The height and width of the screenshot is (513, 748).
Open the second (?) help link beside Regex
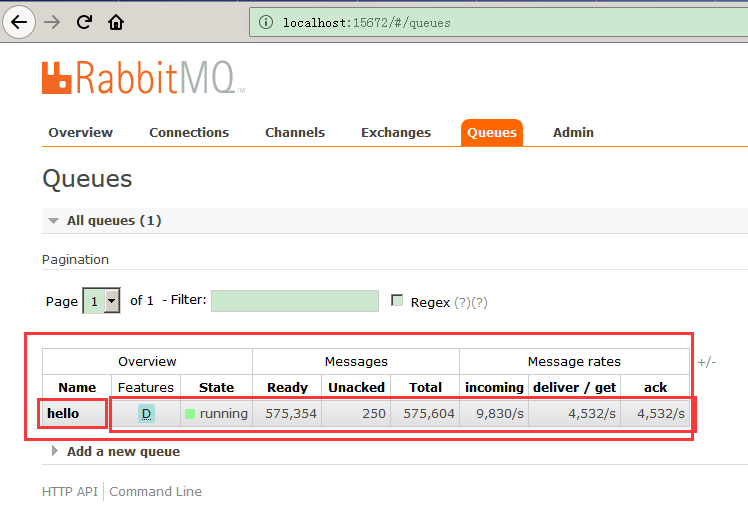coord(479,303)
